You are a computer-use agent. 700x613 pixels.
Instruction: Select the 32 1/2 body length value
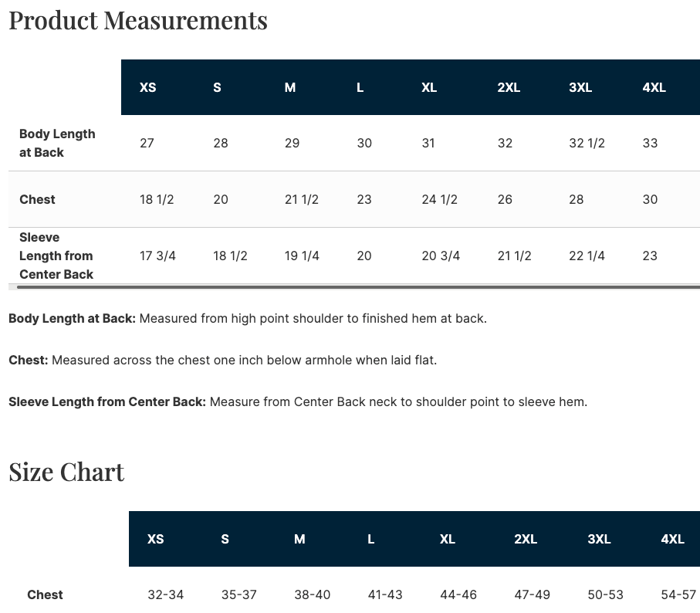587,144
